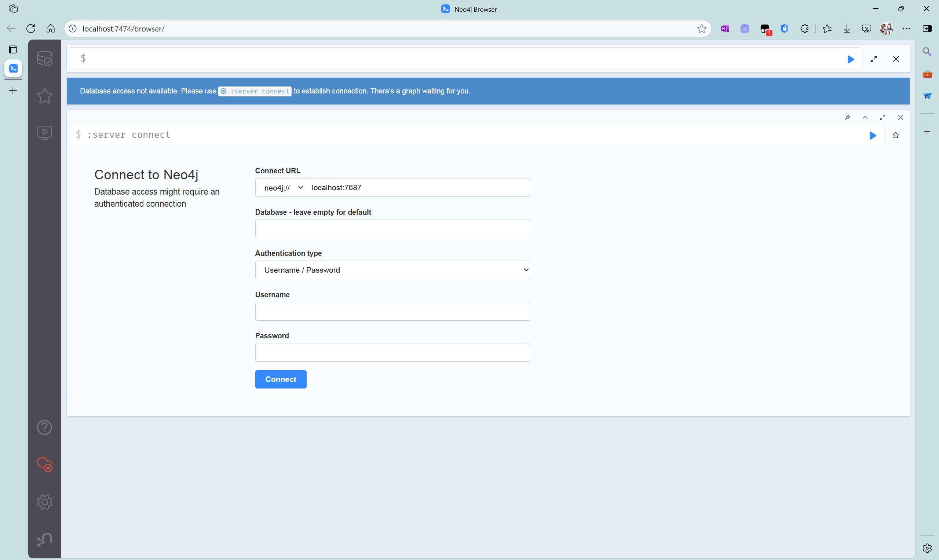The width and height of the screenshot is (939, 560).
Task: Open the Help question mark icon
Action: point(44,427)
